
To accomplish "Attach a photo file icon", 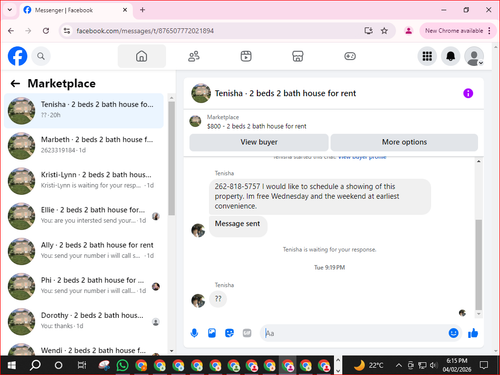I will coord(212,333).
